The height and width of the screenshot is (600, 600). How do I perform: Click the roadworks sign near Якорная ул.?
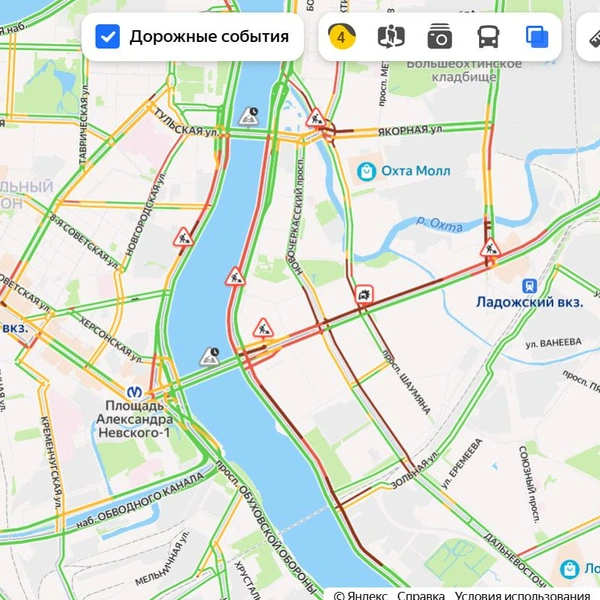click(x=316, y=118)
